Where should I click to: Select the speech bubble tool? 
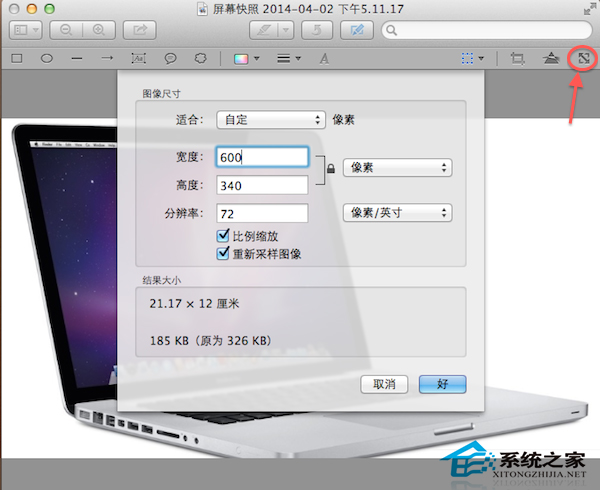pyautogui.click(x=170, y=59)
